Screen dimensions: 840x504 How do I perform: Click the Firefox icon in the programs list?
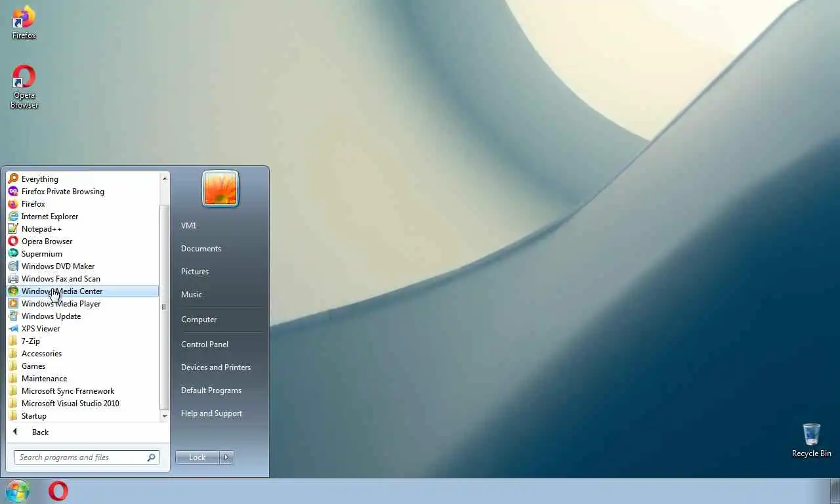pos(13,203)
